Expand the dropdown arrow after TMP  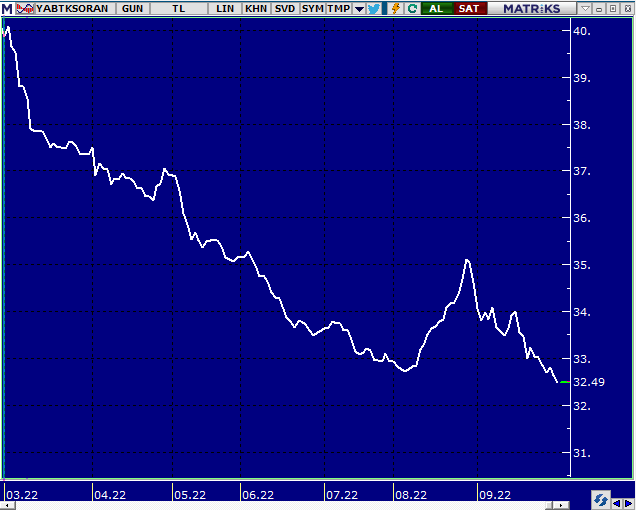click(x=359, y=9)
